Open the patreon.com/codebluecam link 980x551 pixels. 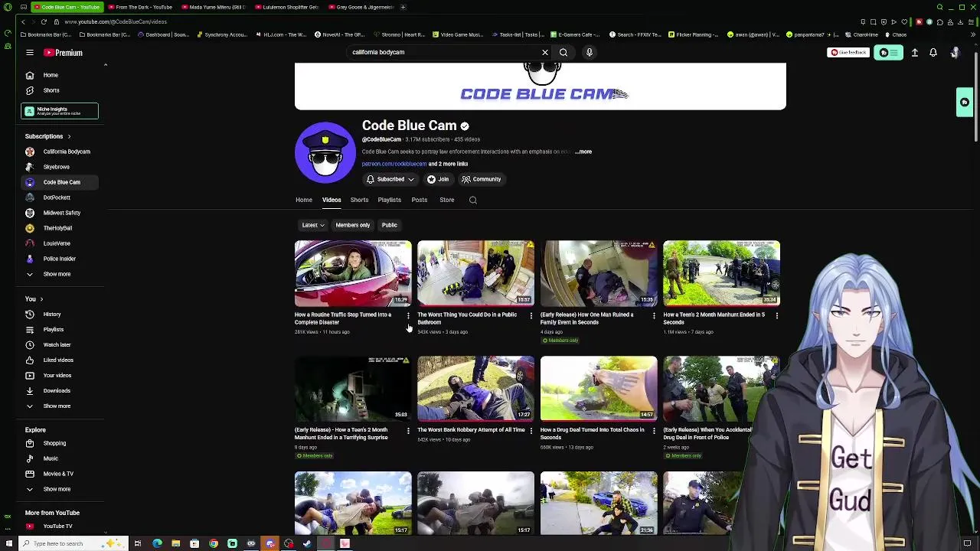tap(394, 164)
